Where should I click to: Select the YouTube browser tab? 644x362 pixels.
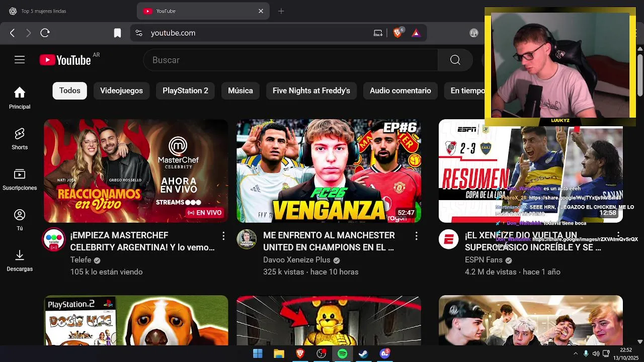click(204, 11)
